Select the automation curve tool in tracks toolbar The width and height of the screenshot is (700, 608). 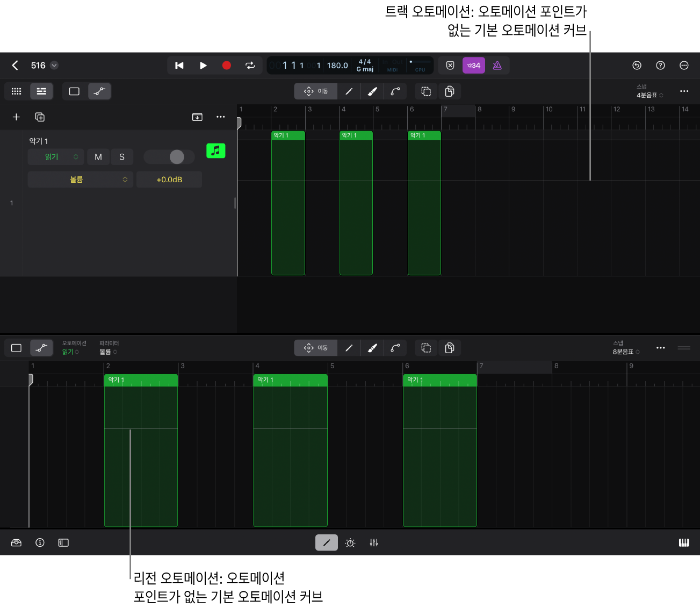[395, 91]
